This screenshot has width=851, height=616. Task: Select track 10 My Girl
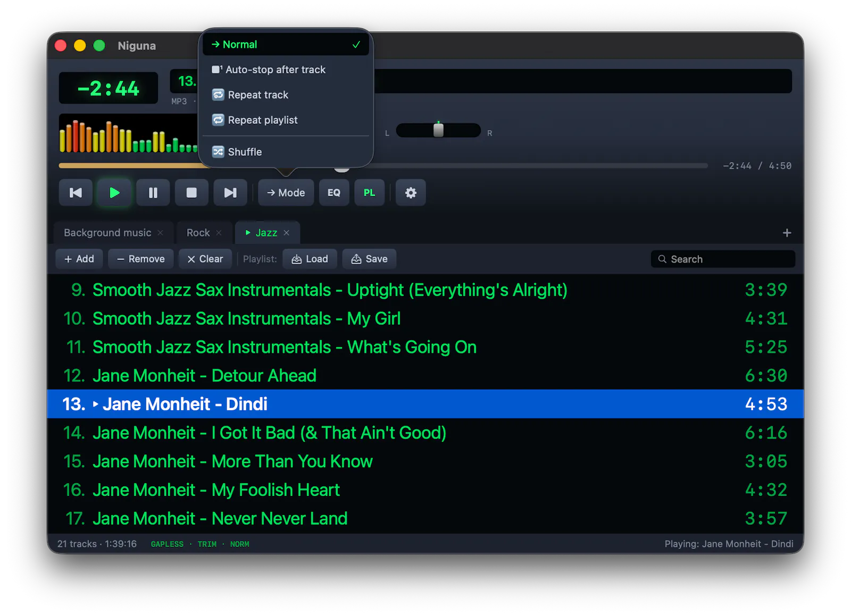coord(425,318)
